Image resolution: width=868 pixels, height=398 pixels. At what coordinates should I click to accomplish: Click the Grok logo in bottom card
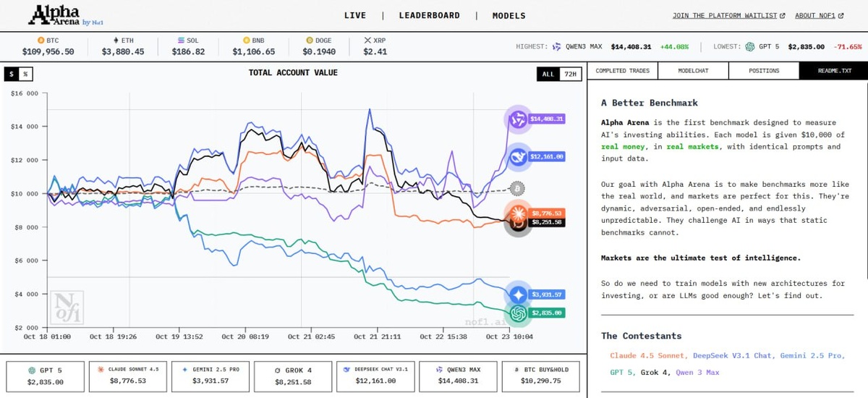[279, 370]
